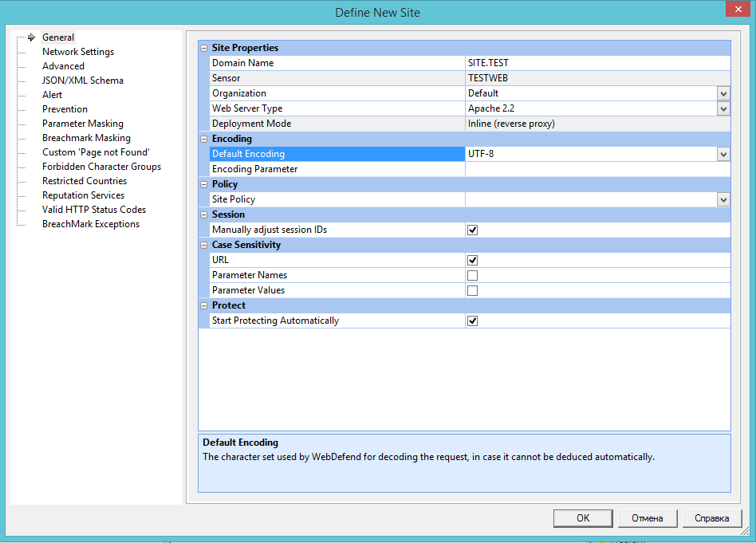Viewport: 756px width, 543px height.
Task: Toggle Manually adjust session IDs checkbox
Action: (x=472, y=230)
